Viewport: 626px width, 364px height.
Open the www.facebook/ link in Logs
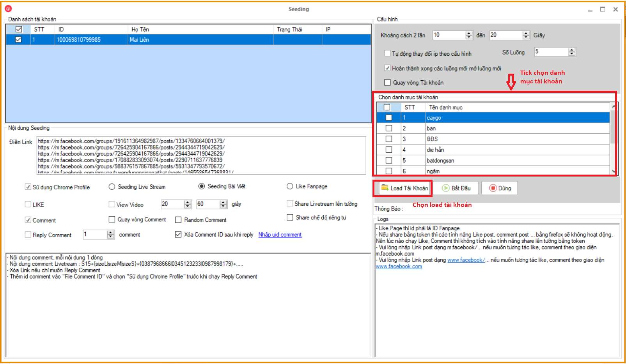click(466, 260)
